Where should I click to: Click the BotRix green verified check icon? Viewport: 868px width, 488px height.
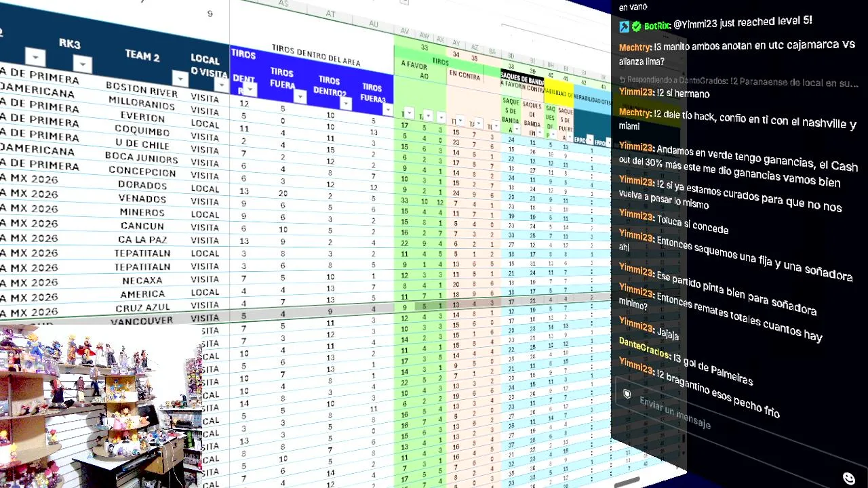[637, 26]
